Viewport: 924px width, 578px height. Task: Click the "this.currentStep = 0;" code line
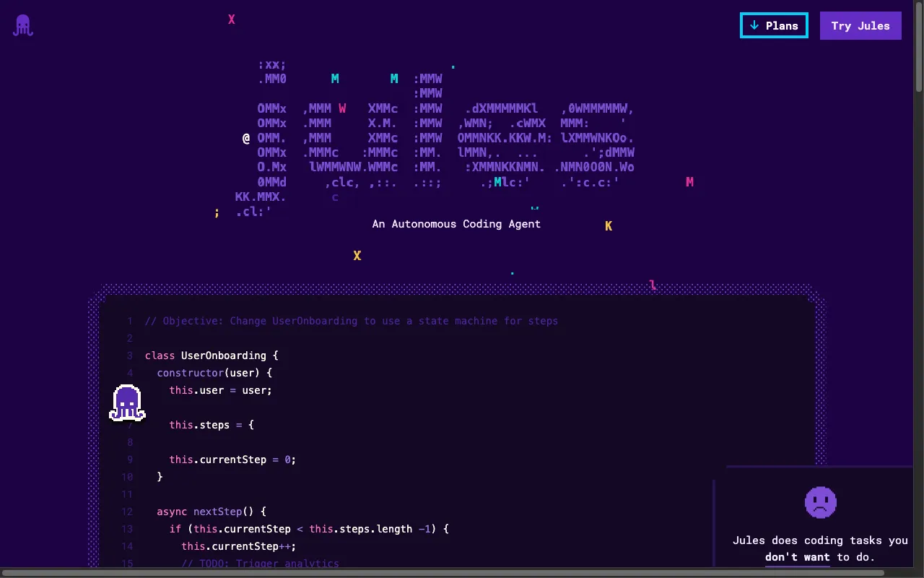click(x=232, y=460)
